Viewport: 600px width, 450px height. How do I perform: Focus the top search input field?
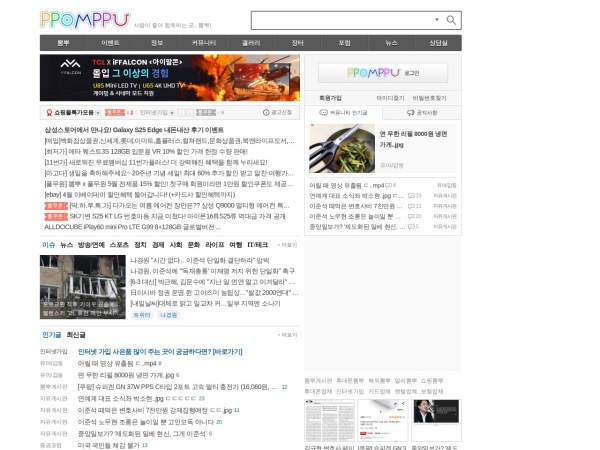342,20
